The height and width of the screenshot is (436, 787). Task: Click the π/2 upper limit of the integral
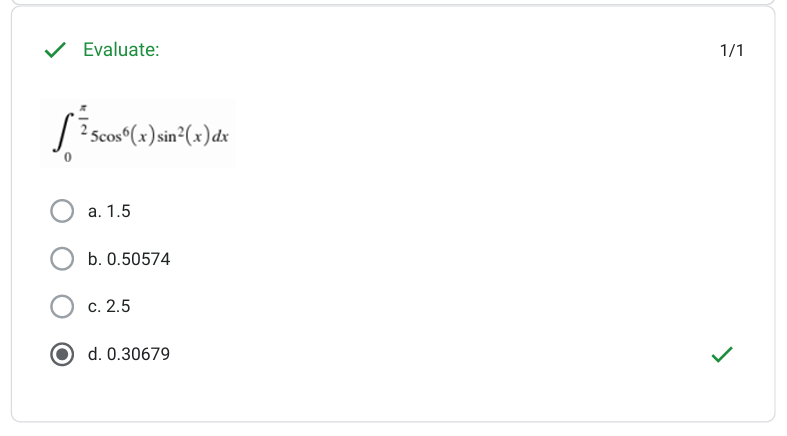click(x=86, y=118)
